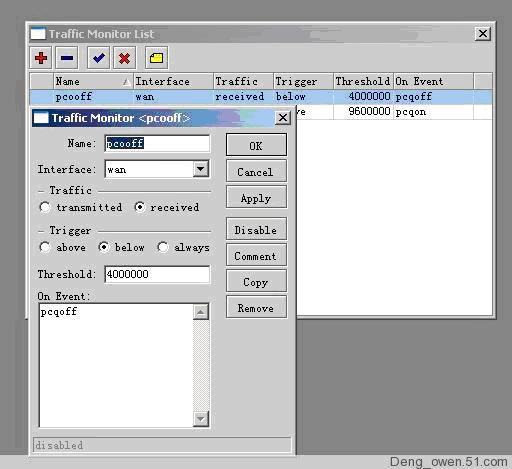Click the Comment button in the dialog

[256, 255]
